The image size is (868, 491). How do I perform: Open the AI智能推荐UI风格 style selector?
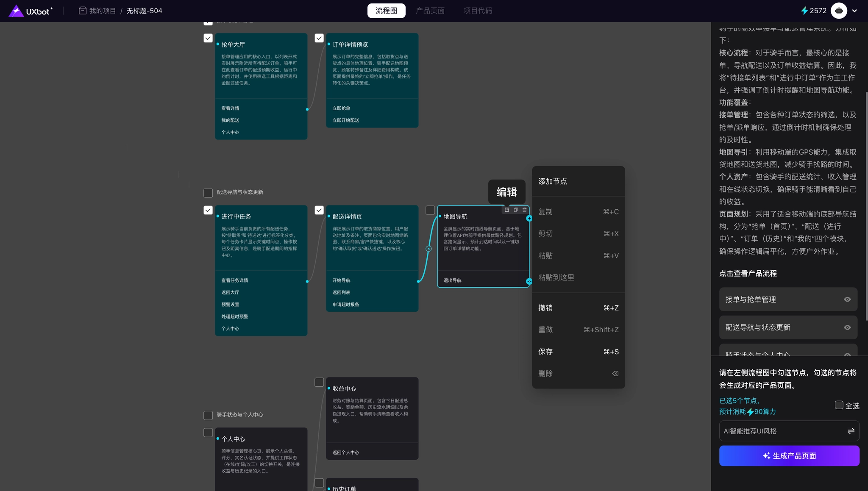click(x=789, y=431)
